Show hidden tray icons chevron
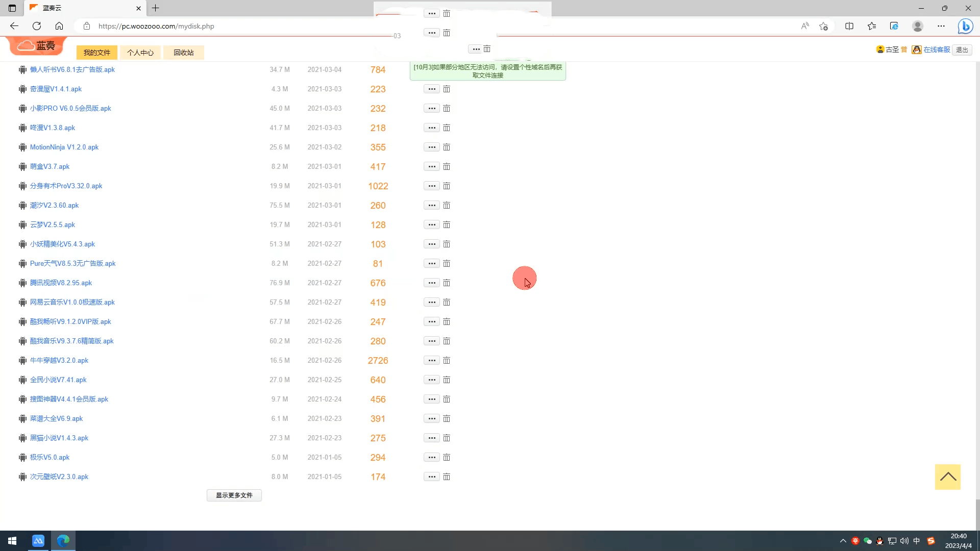 [843, 541]
